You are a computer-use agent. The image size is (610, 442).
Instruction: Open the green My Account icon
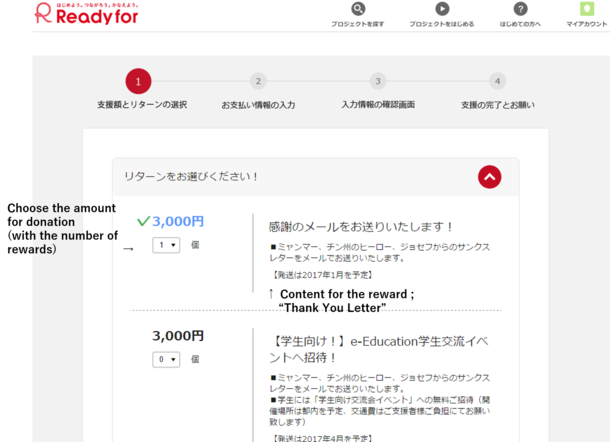pos(587,9)
